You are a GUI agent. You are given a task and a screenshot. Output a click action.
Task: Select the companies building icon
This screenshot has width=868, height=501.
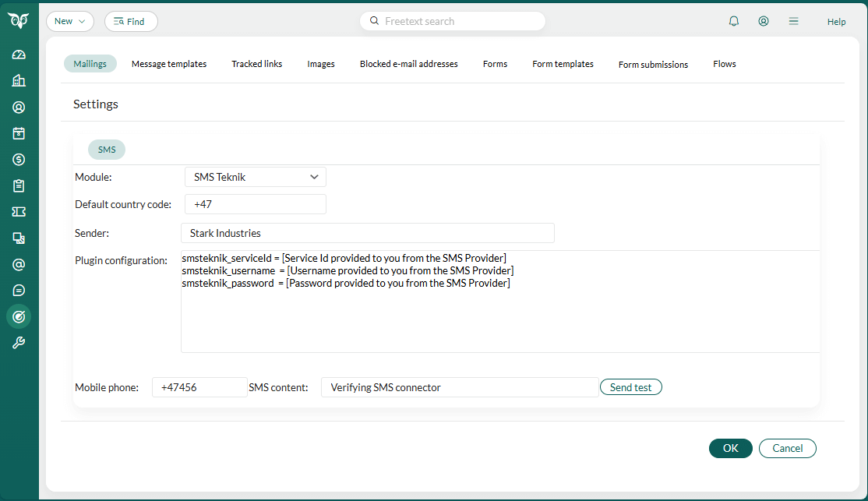(17, 80)
